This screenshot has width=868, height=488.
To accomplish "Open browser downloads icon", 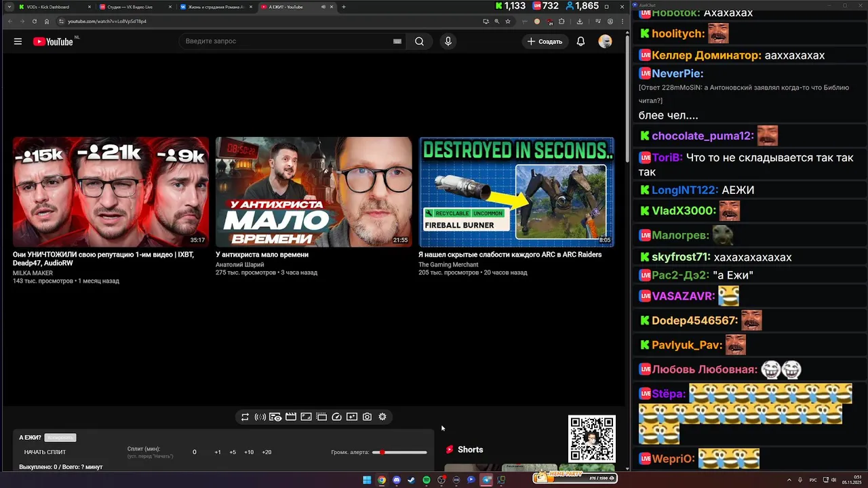I will click(x=579, y=21).
